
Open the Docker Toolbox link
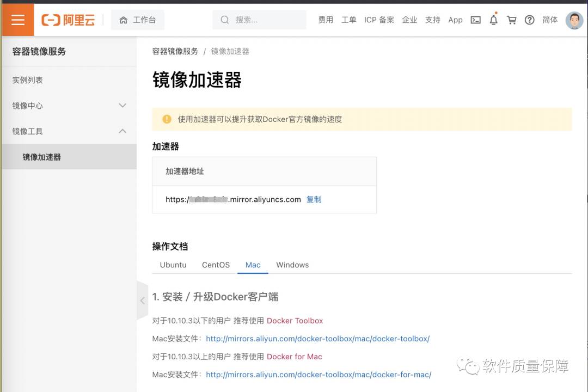(295, 321)
